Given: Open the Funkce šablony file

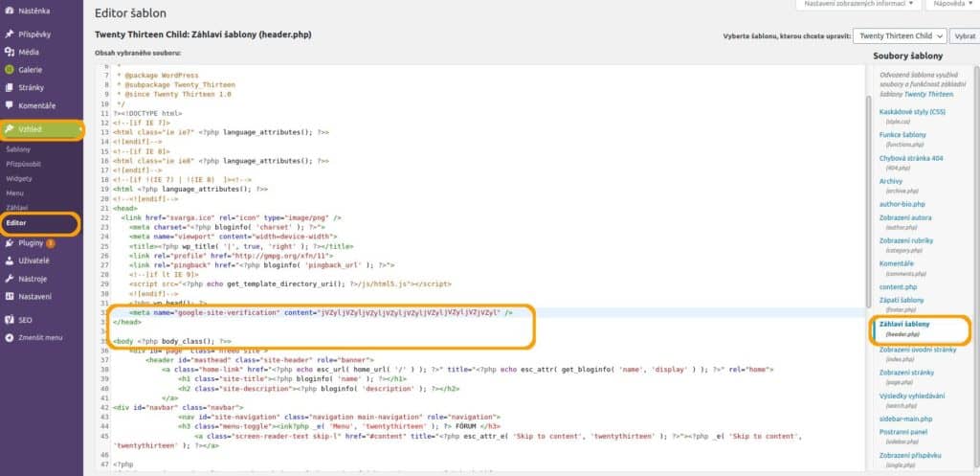Looking at the screenshot, I should [902, 134].
